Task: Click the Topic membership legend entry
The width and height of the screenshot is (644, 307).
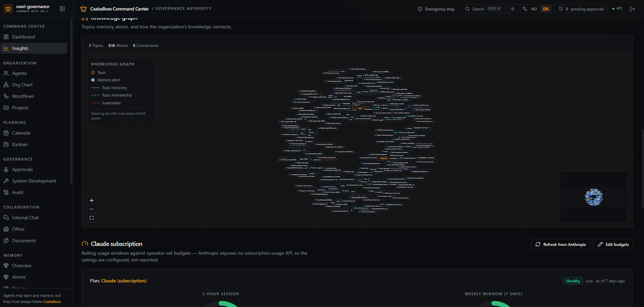Action: 111,95
